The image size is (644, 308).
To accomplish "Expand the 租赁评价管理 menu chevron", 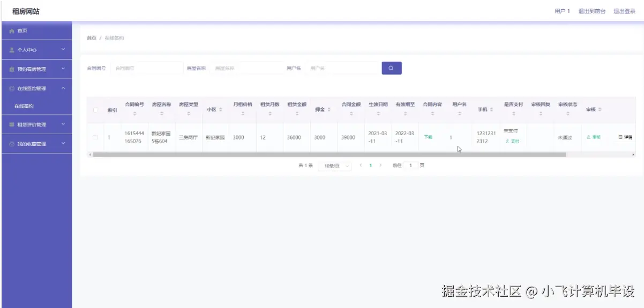I will tap(63, 124).
